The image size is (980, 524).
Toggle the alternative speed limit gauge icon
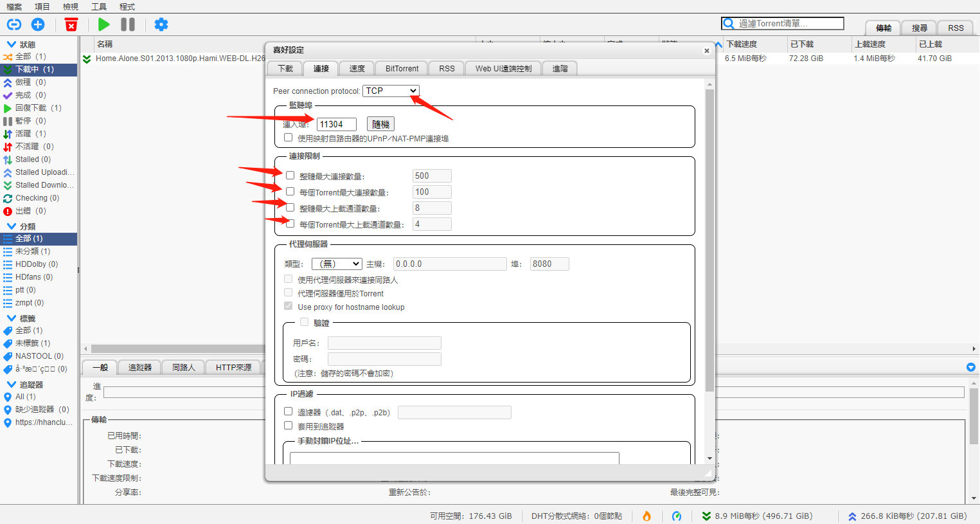click(677, 516)
